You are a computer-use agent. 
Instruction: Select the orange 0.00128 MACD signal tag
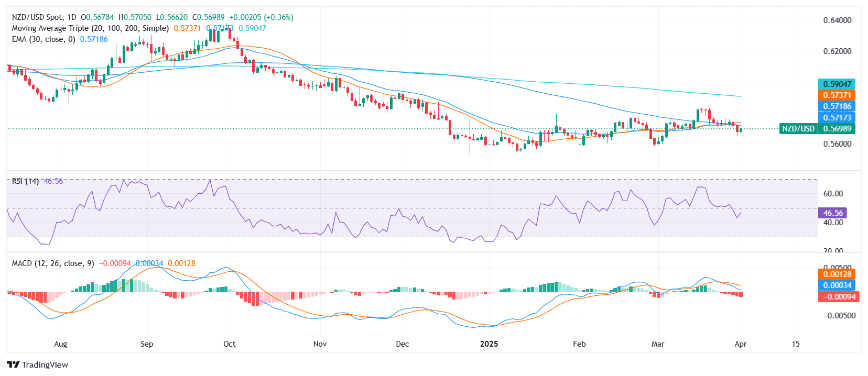pos(837,274)
